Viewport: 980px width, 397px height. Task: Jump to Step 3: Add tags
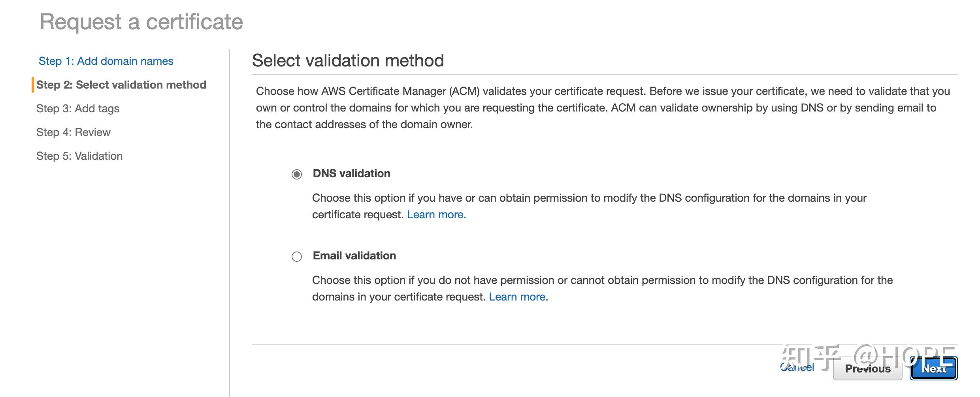pyautogui.click(x=78, y=108)
